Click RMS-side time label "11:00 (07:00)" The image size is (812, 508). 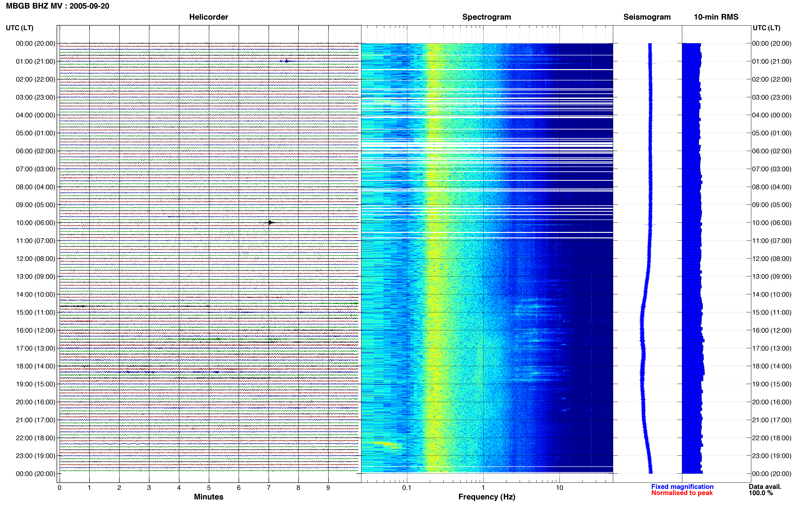pyautogui.click(x=772, y=241)
